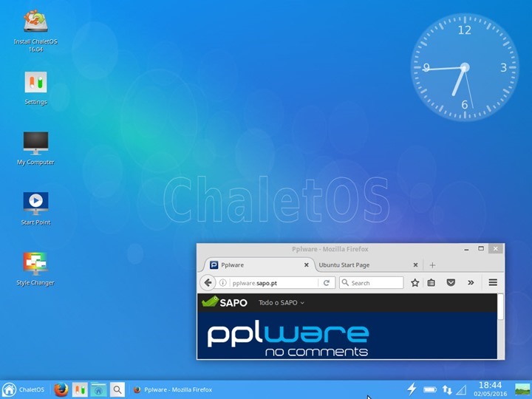
Task: Select the Pplware - Mozilla Firefox taskbar entry
Action: pos(173,390)
